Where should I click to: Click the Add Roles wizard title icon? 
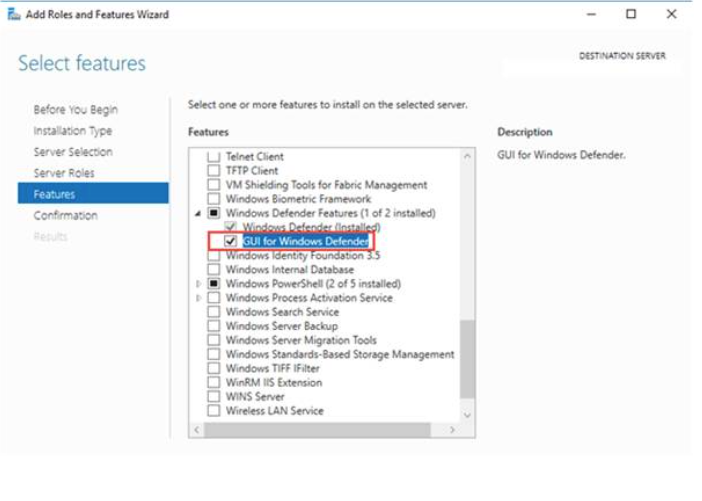coord(14,14)
